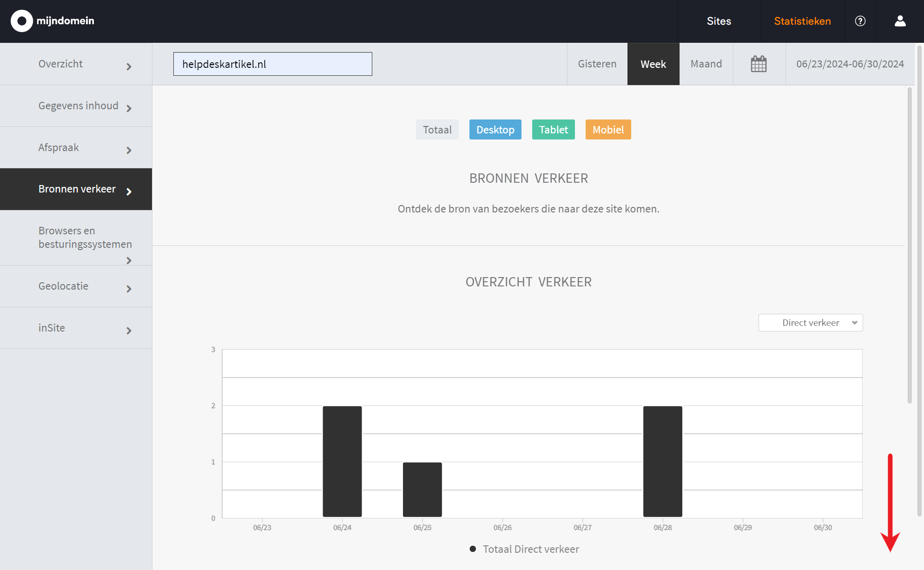Click the inSite chevron arrow
The height and width of the screenshot is (570, 924).
[x=129, y=331]
